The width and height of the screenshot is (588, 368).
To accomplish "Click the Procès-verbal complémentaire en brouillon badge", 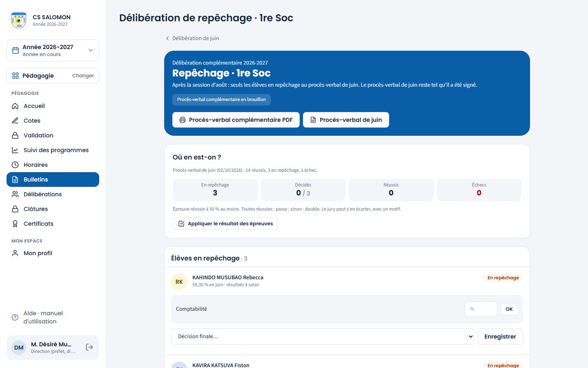I will pos(221,99).
